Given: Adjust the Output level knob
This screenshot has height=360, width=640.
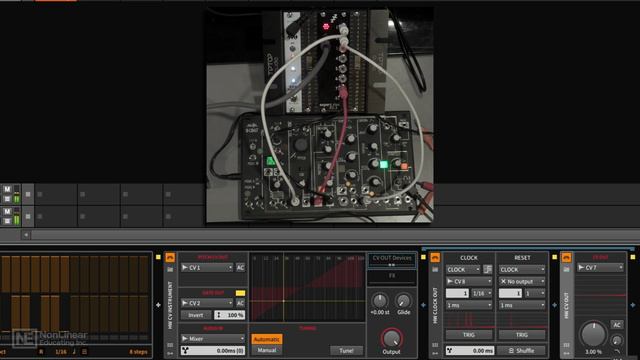Looking at the screenshot, I should (x=391, y=338).
